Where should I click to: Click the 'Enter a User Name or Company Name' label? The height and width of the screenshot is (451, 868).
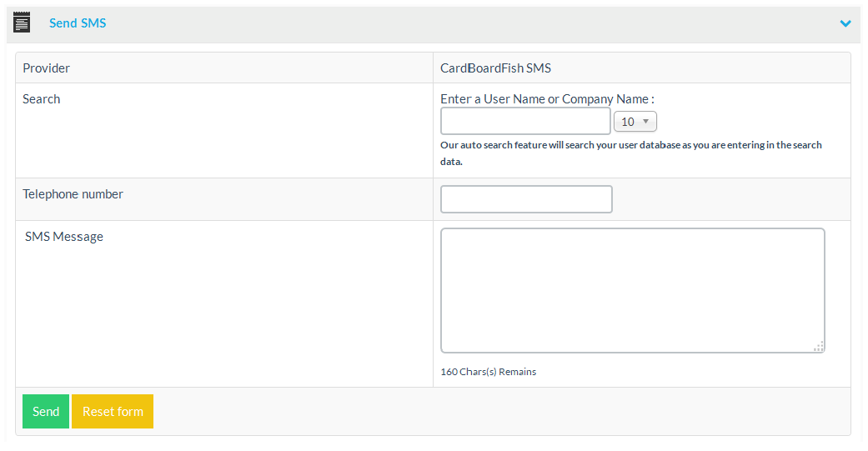coord(547,99)
